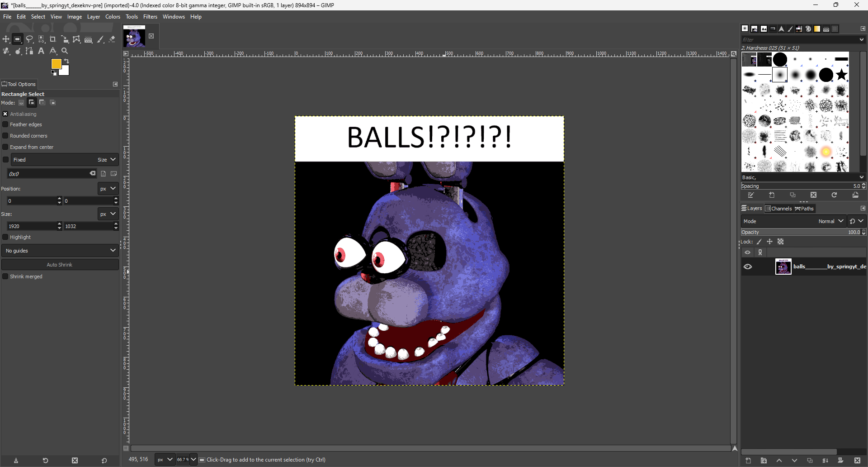This screenshot has width=868, height=467.
Task: Select the Bucket Fill tool
Action: coord(88,39)
